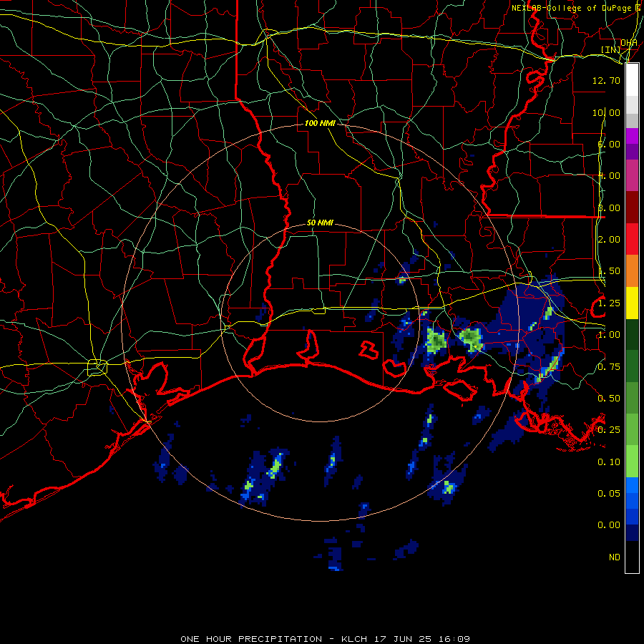The width and height of the screenshot is (644, 644).
Task: Click the 0.05 scale value
Action: coord(609,493)
